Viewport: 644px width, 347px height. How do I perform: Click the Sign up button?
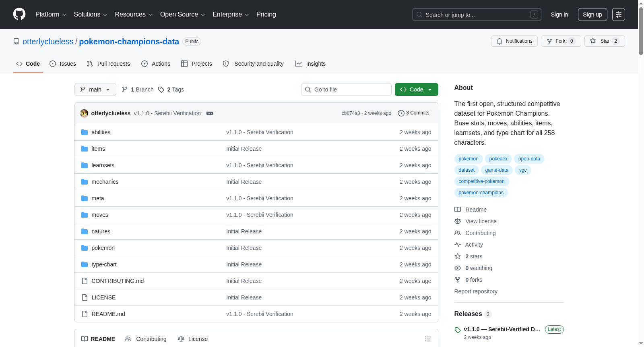(592, 15)
